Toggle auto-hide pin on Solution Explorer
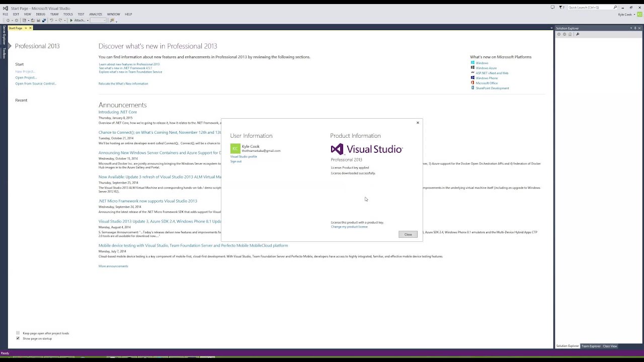This screenshot has width=644, height=362. [x=635, y=28]
